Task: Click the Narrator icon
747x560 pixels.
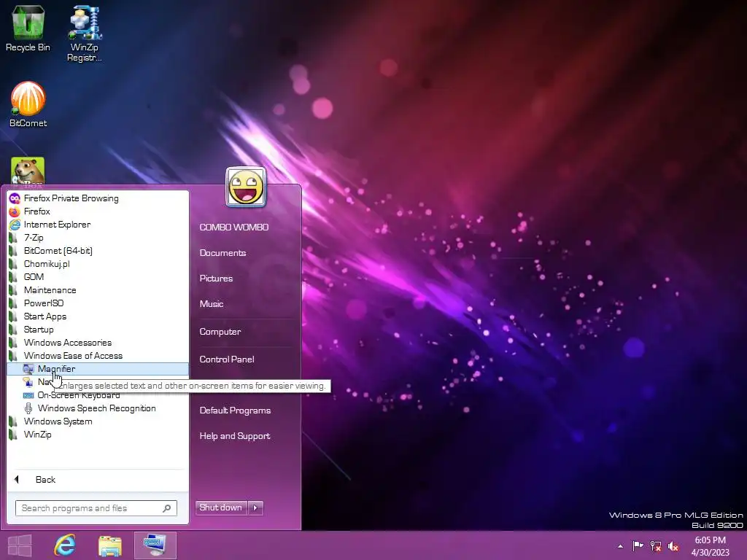Action: tap(28, 382)
